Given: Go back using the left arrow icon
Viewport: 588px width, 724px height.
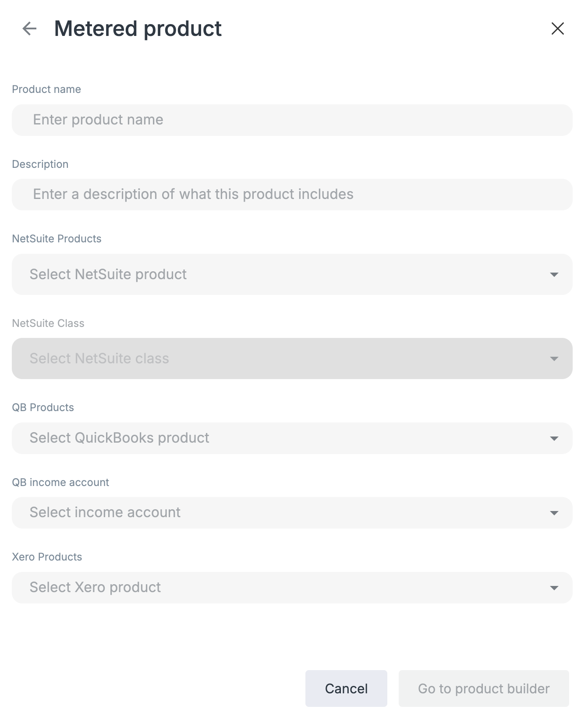Looking at the screenshot, I should pyautogui.click(x=29, y=28).
